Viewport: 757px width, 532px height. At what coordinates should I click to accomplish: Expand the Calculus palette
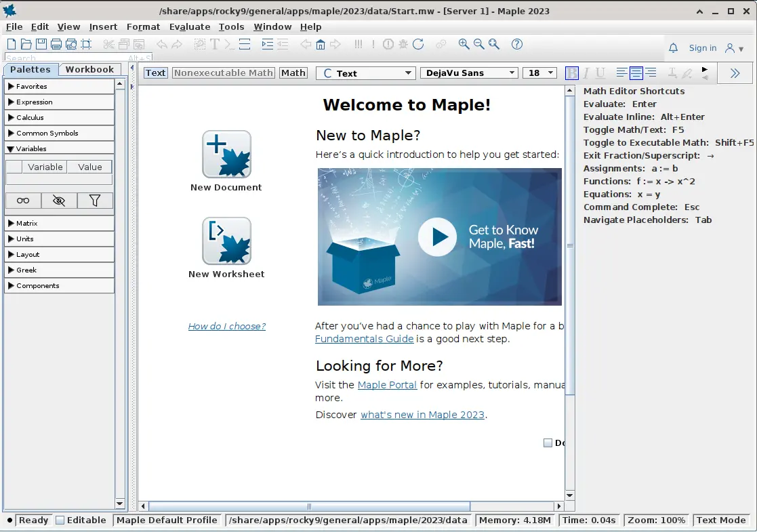pos(60,117)
